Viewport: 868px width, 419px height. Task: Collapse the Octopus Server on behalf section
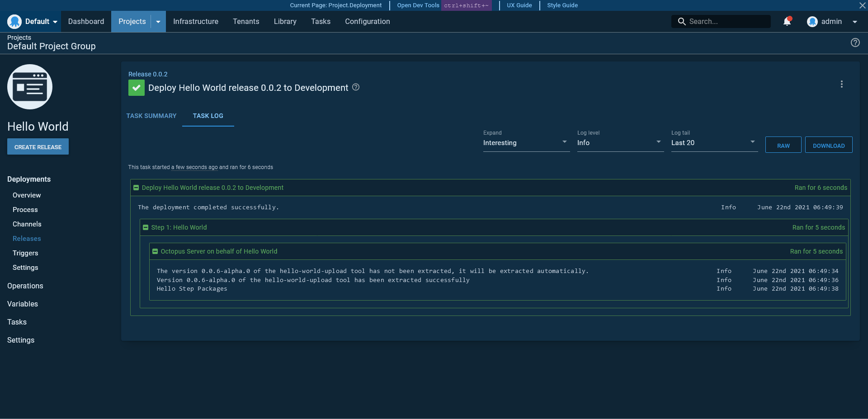tap(155, 251)
